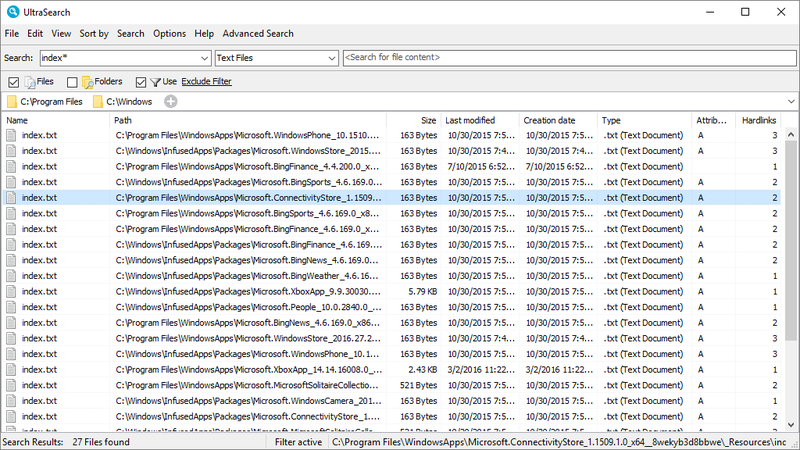Click the add search location plus icon
The image size is (800, 450).
(x=171, y=101)
